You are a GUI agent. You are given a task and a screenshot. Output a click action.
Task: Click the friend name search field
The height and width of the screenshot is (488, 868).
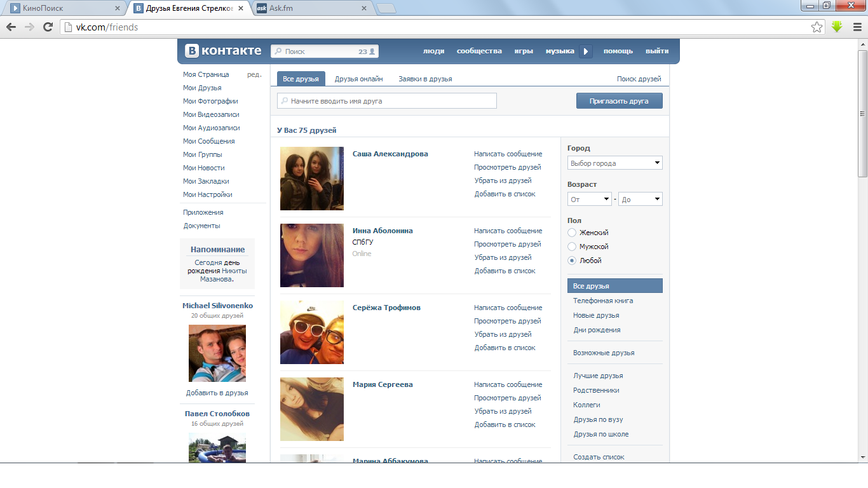387,101
